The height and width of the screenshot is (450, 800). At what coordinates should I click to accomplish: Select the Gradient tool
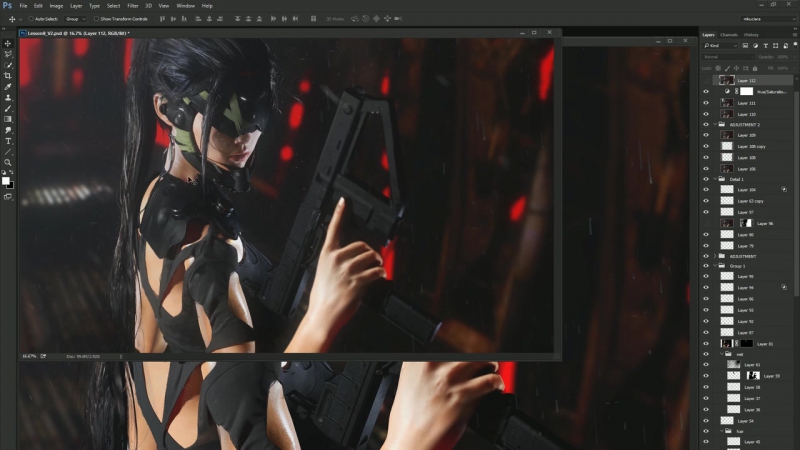(8, 119)
